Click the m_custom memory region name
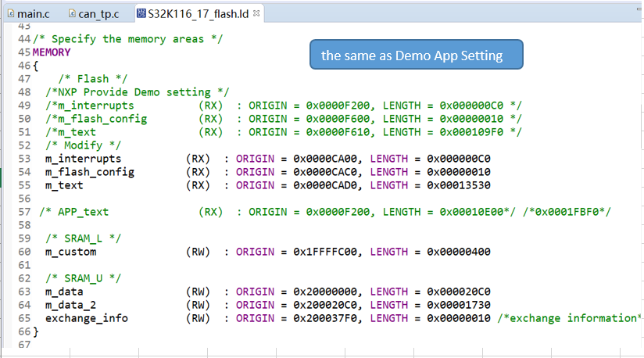Viewport: 644px width, 358px height. click(x=70, y=252)
